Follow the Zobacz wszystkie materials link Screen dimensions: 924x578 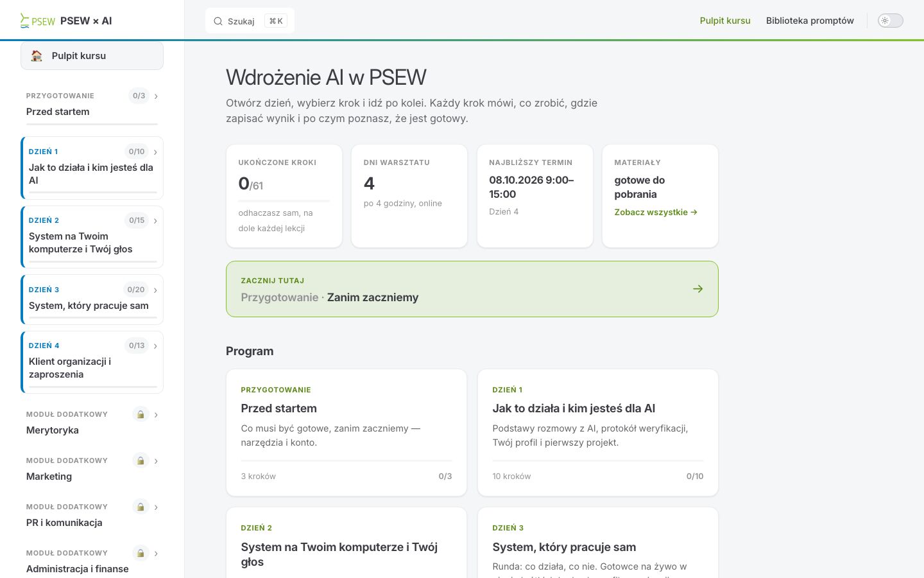coord(656,212)
